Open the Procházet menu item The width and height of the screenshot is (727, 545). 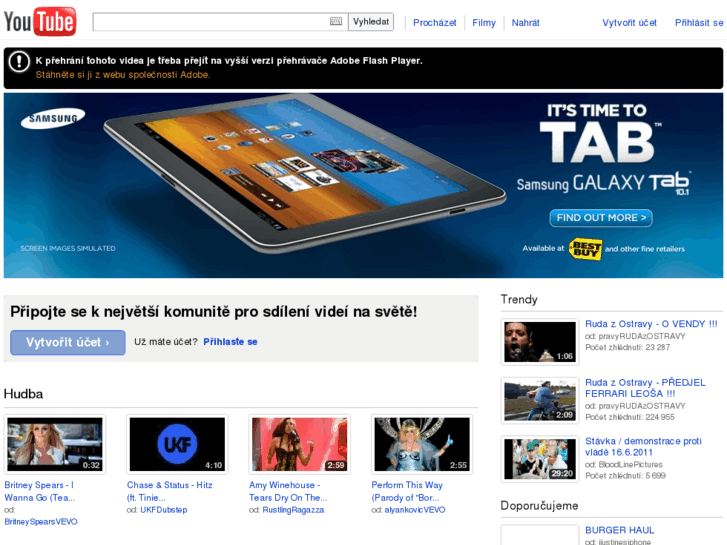click(434, 23)
